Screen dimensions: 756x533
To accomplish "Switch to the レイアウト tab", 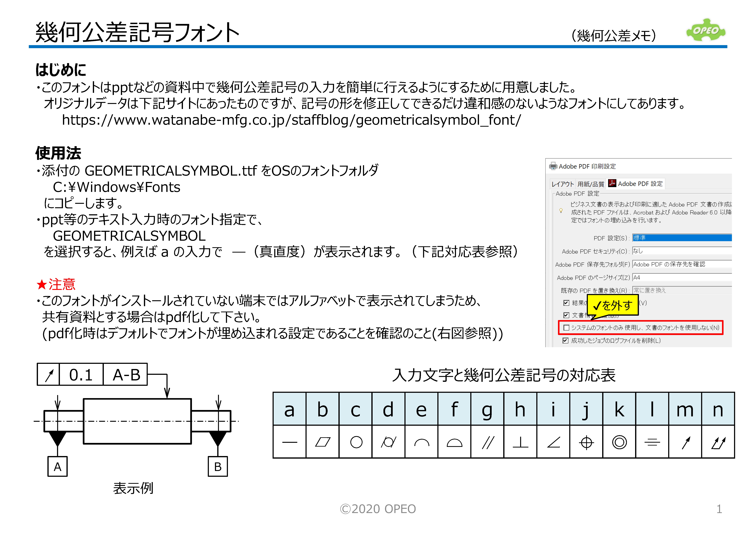I will point(562,184).
